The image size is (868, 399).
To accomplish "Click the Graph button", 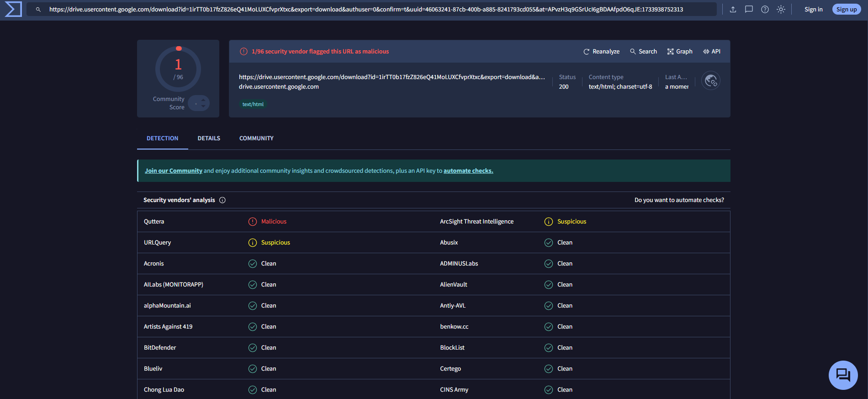I will coord(680,52).
